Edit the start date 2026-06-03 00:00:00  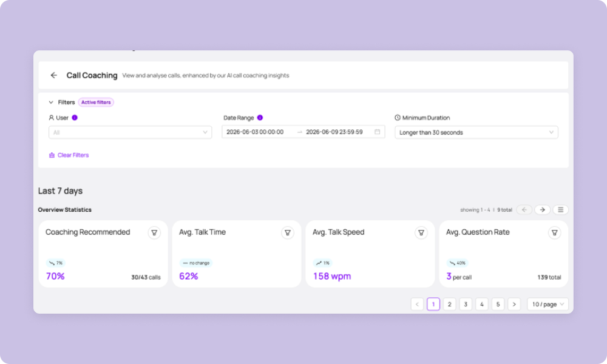(255, 132)
